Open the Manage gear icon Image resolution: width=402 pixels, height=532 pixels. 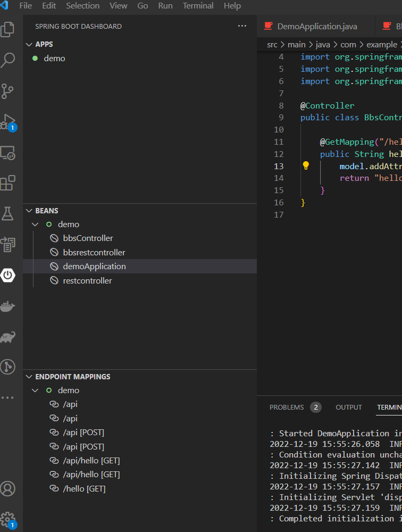(9, 520)
